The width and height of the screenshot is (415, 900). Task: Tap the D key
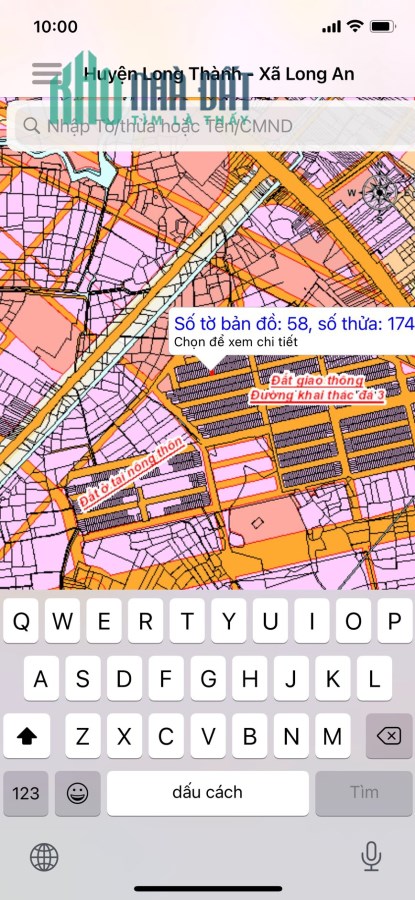coord(125,678)
